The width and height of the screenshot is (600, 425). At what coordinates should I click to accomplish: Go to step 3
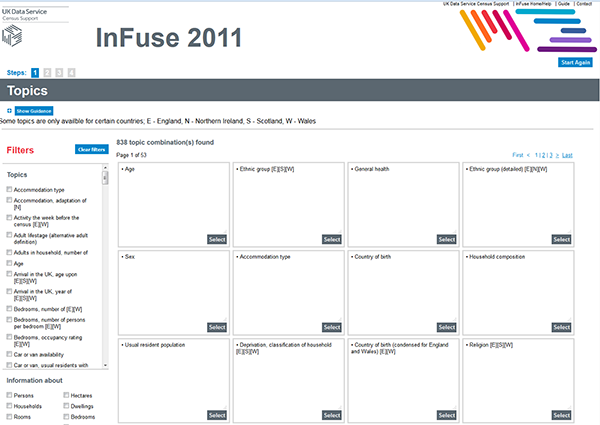click(x=59, y=73)
